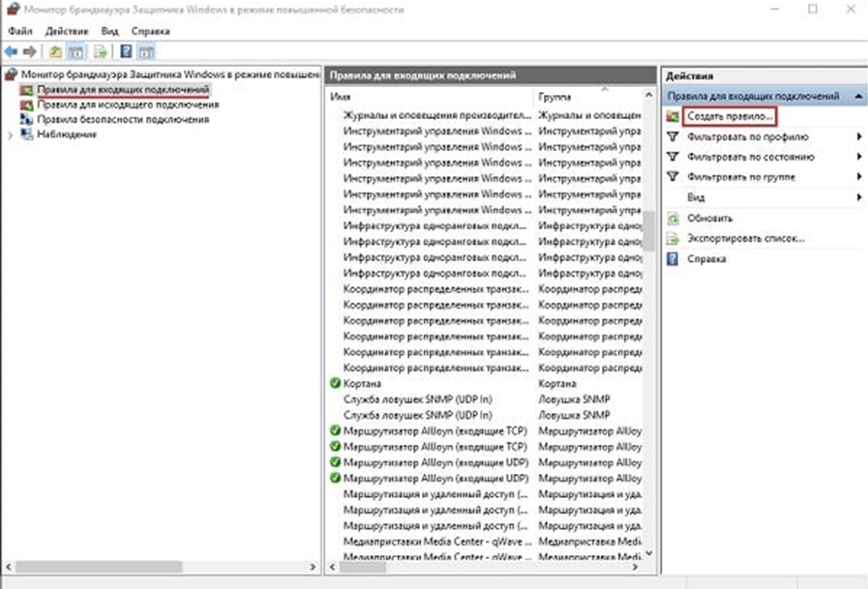Click the blue Help toolbar icon
The image size is (868, 589).
tap(126, 51)
